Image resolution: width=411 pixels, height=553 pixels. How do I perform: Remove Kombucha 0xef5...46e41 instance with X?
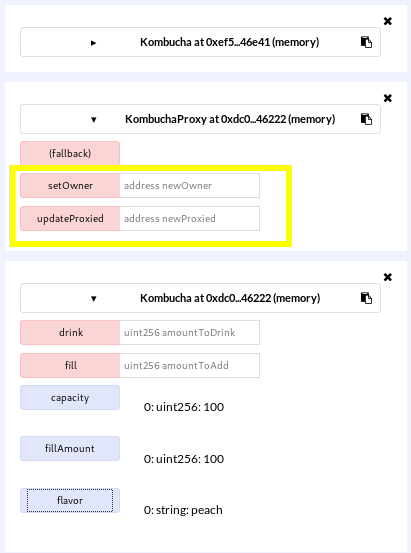tap(388, 21)
